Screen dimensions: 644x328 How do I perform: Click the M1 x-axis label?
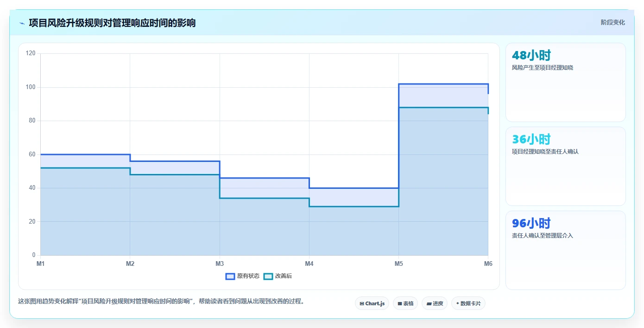[x=40, y=264]
